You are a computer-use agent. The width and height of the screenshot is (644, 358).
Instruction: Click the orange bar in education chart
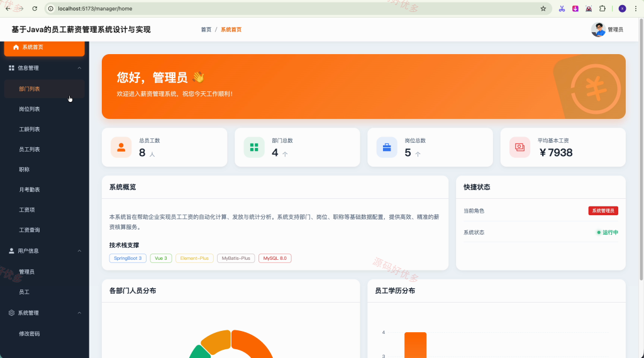(415, 345)
